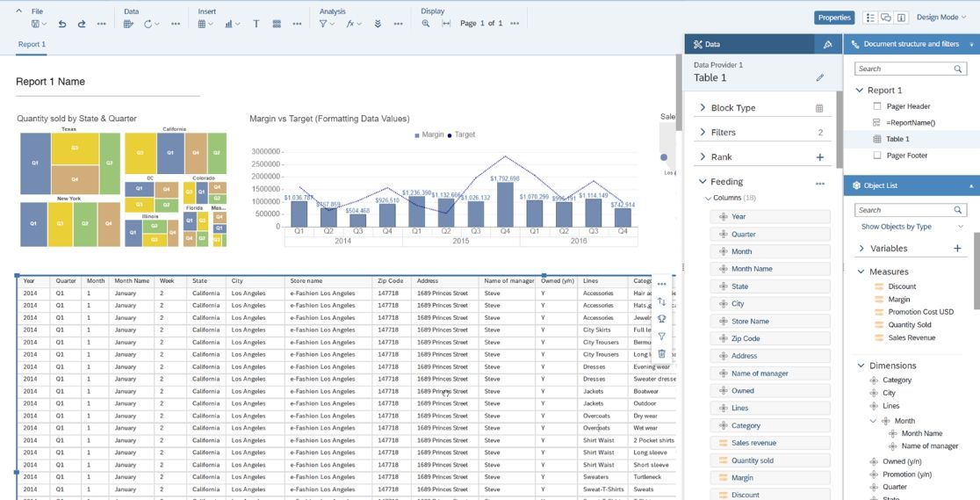Click the information panel icon
The height and width of the screenshot is (500, 980).
tap(901, 18)
